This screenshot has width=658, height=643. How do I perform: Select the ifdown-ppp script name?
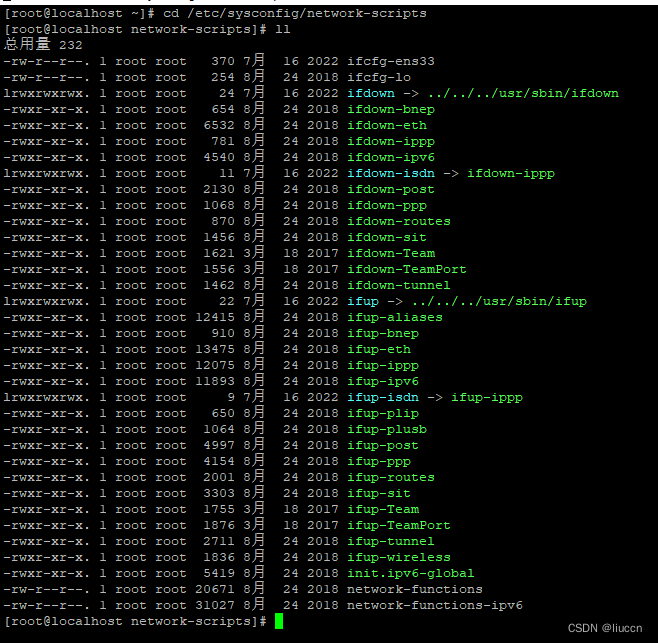tap(387, 205)
